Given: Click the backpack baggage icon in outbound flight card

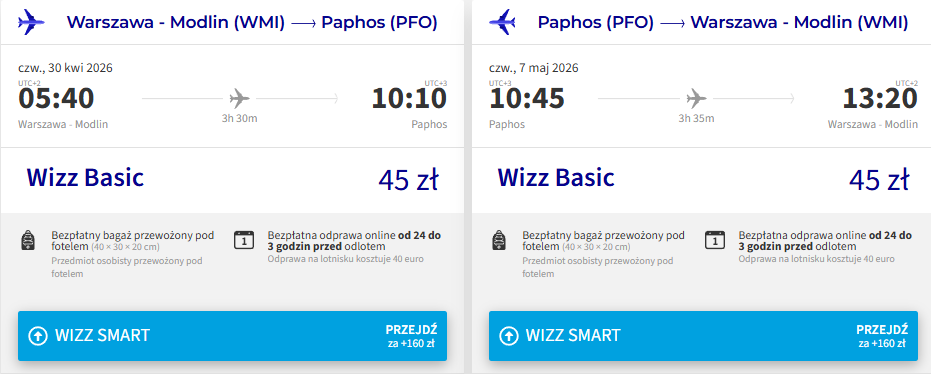Looking at the screenshot, I should [28, 240].
